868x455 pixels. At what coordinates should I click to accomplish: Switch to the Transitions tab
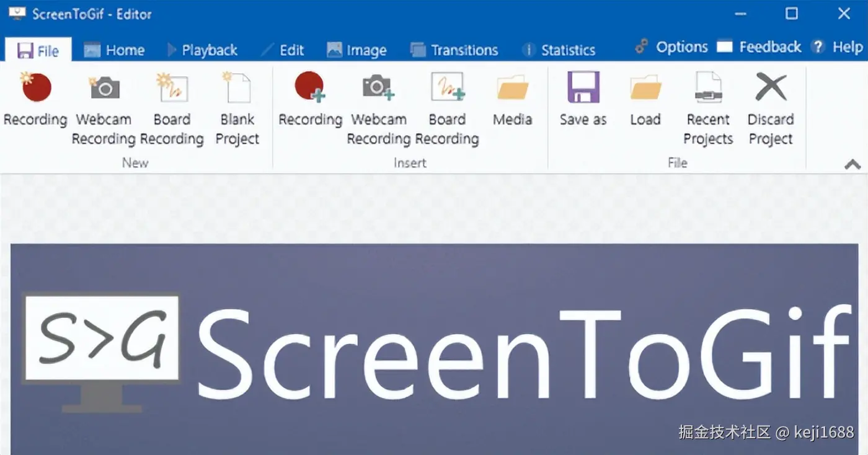[x=454, y=50]
